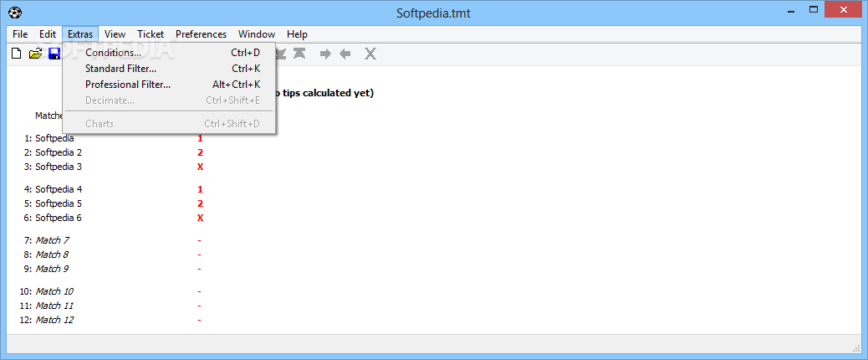Image resolution: width=868 pixels, height=360 pixels.
Task: Click the red tip 2 for Softpedia 2
Action: 200,152
